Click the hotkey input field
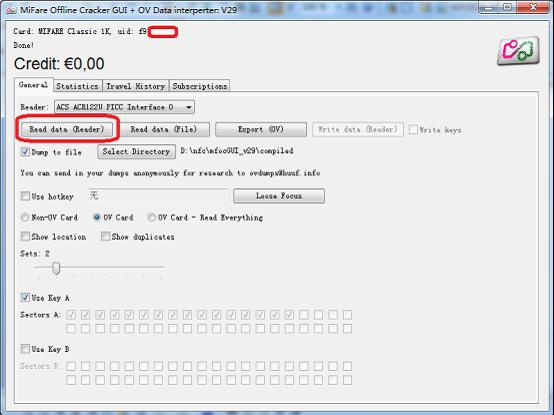This screenshot has width=554, height=415. point(158,196)
